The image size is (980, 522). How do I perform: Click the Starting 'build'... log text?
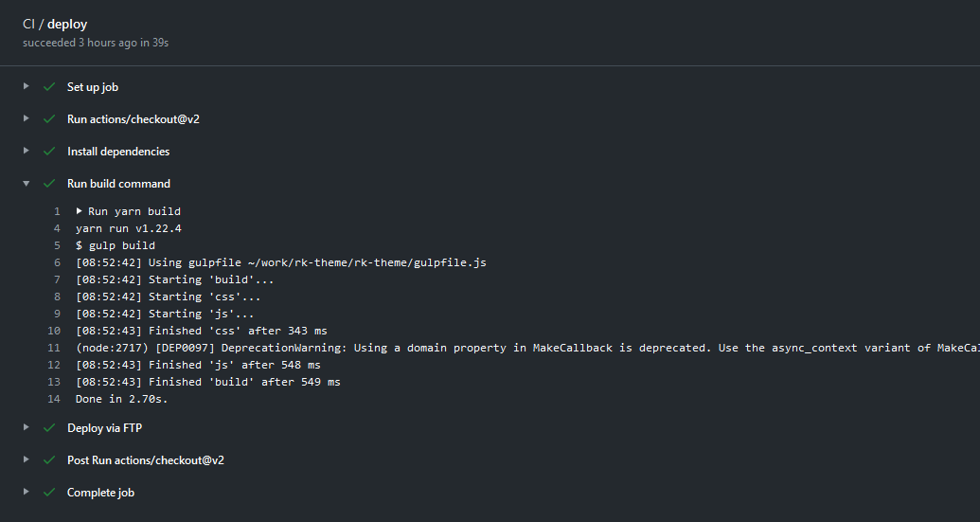[x=175, y=279]
